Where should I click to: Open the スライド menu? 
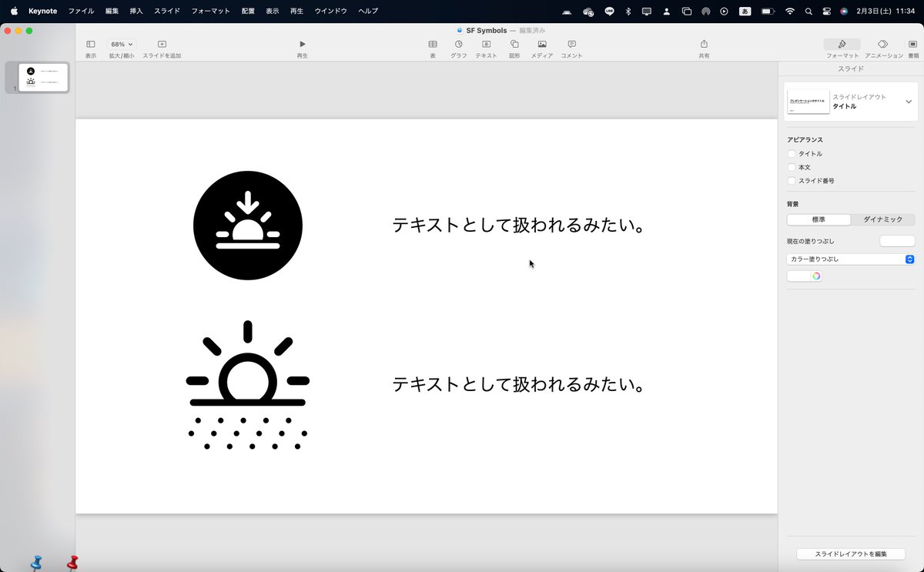click(x=167, y=12)
